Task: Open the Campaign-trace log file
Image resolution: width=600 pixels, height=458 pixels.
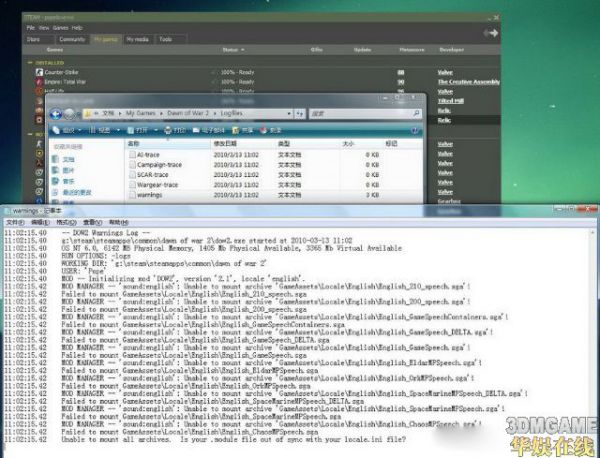Action: point(156,165)
